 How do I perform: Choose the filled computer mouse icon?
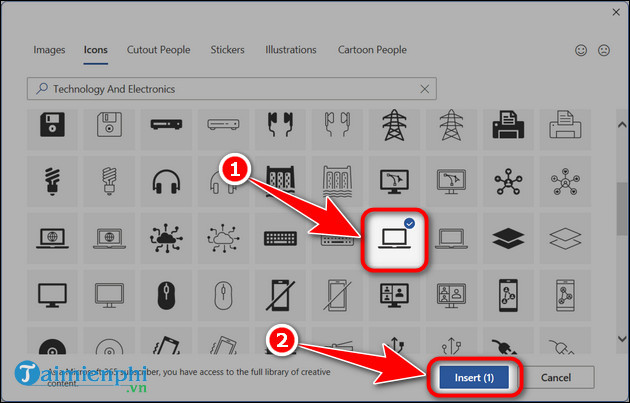click(x=166, y=294)
